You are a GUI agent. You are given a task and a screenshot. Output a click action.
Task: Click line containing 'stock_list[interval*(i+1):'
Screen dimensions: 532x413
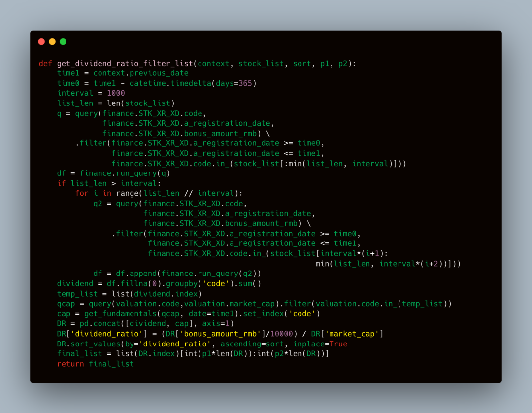coord(267,253)
